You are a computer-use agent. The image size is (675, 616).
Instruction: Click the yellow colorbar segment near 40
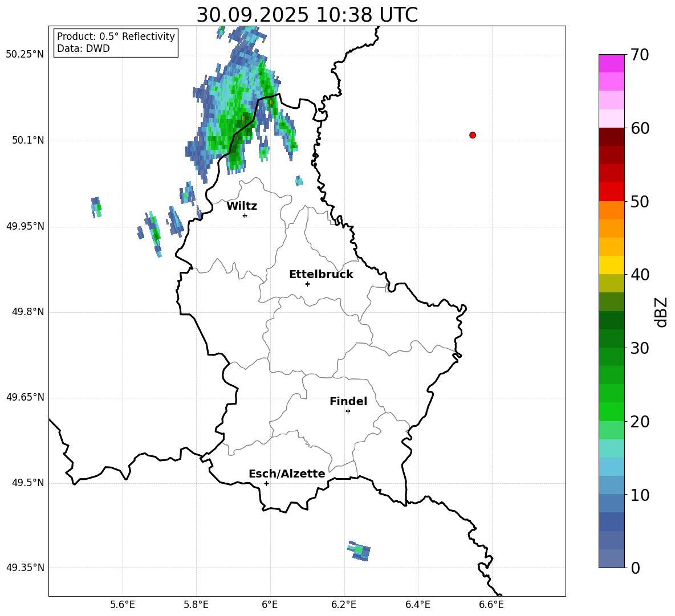coord(612,265)
